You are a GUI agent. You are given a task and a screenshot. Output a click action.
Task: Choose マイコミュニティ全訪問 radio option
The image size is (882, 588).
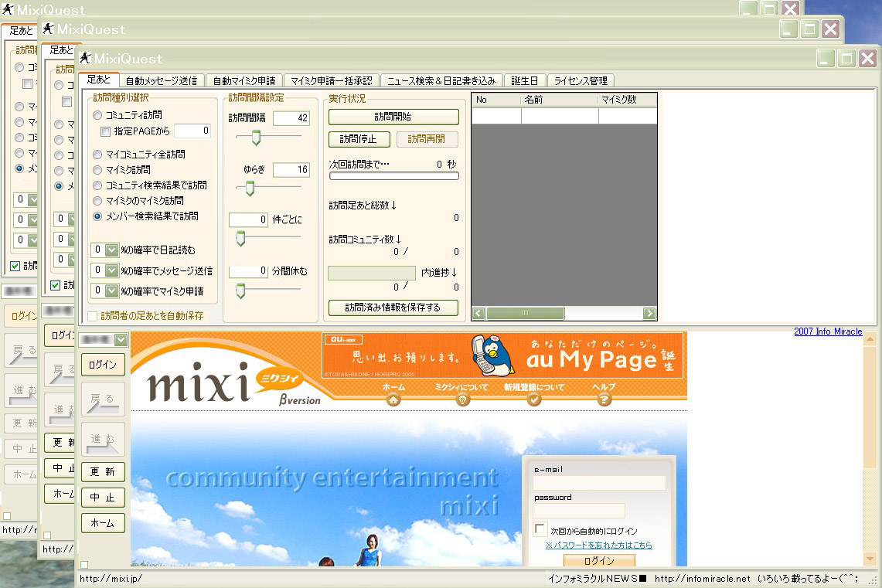tap(97, 154)
